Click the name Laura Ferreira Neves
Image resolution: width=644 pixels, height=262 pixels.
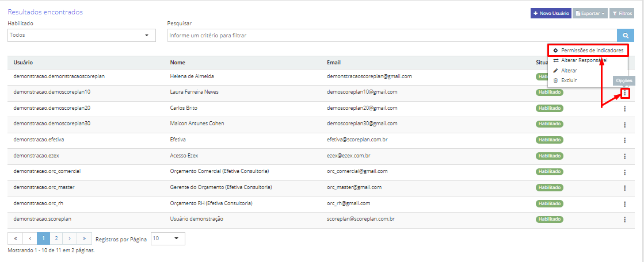pos(195,92)
